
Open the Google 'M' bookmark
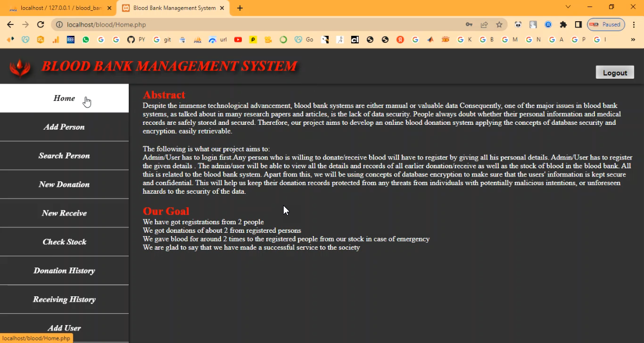510,40
